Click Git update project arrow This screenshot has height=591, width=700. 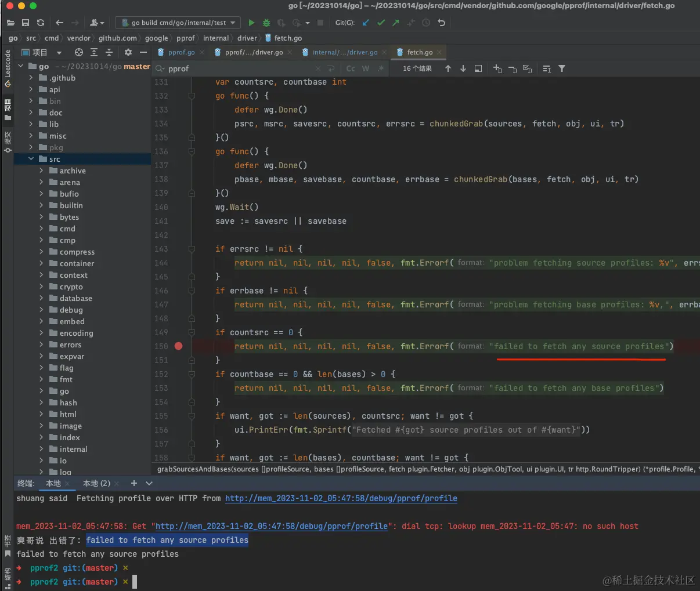tap(366, 23)
